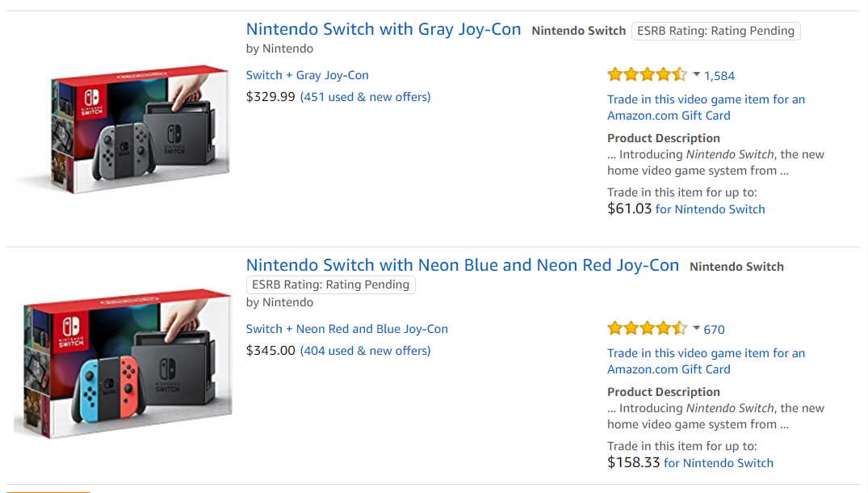Screen dimensions: 868x493
Task: Click the Neon Joy-Con star rating icons
Action: [x=647, y=329]
